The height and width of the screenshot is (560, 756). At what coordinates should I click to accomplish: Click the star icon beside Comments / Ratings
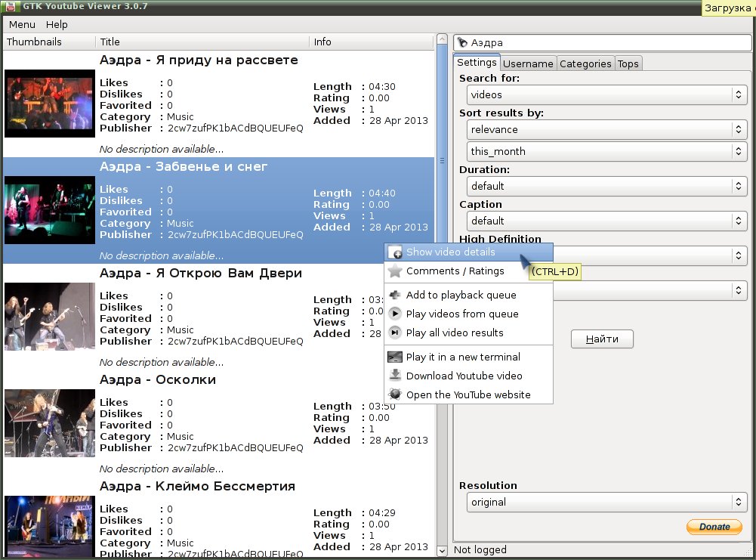click(x=395, y=271)
